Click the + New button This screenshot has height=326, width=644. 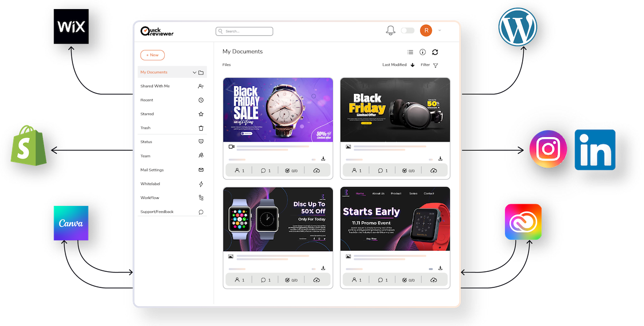pyautogui.click(x=152, y=55)
